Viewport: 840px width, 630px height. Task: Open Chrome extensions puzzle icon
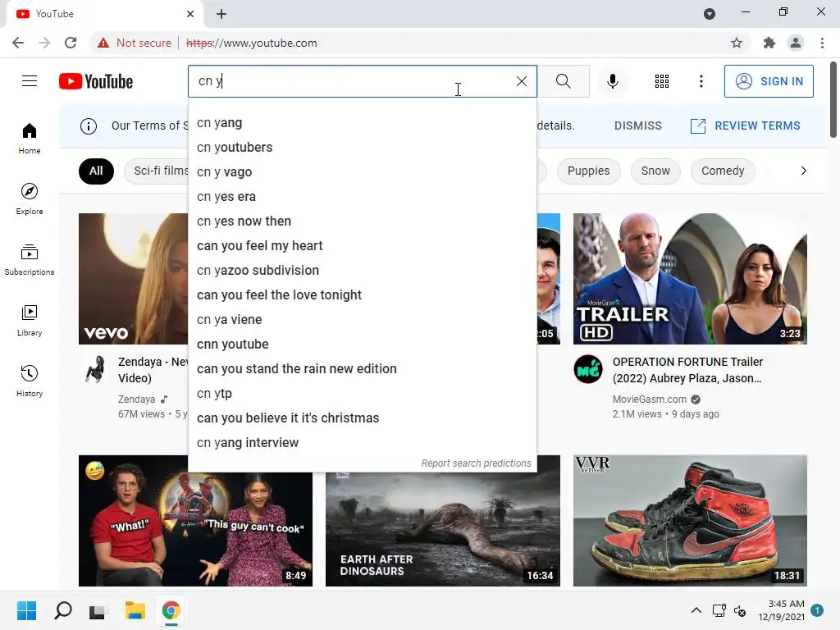[x=769, y=43]
